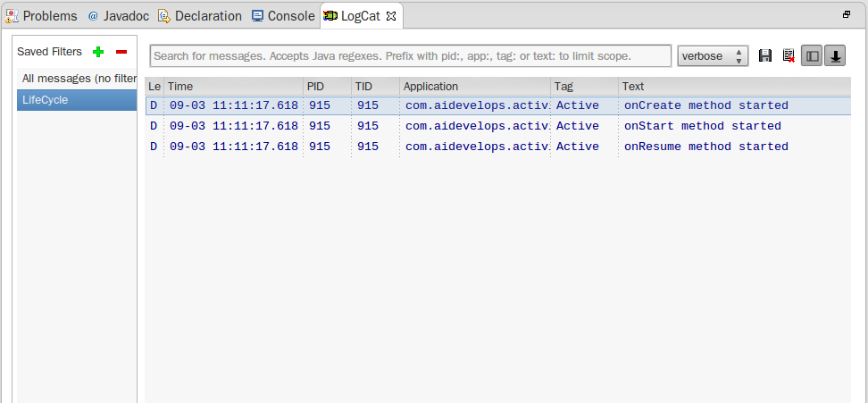Toggle the saved filters view display
Image resolution: width=868 pixels, height=403 pixels.
pyautogui.click(x=812, y=56)
